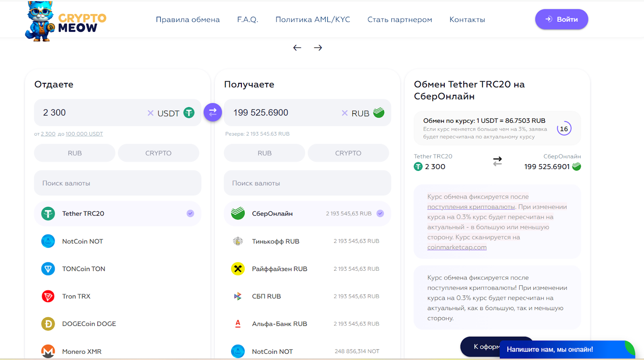Open Правила обмена page
The width and height of the screenshot is (644, 360).
pos(188,19)
